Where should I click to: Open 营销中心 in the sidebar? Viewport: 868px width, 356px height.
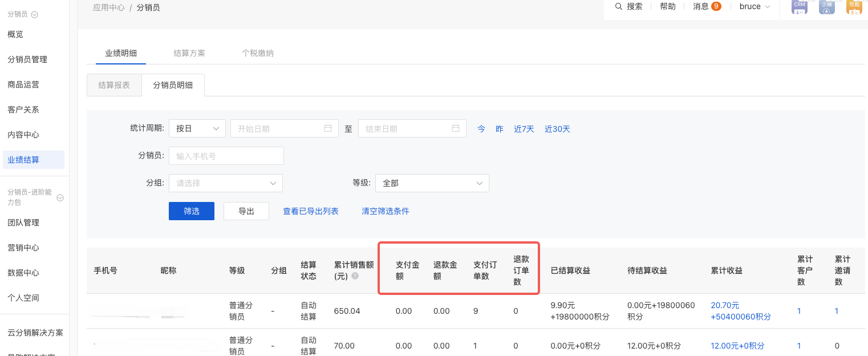(x=23, y=248)
